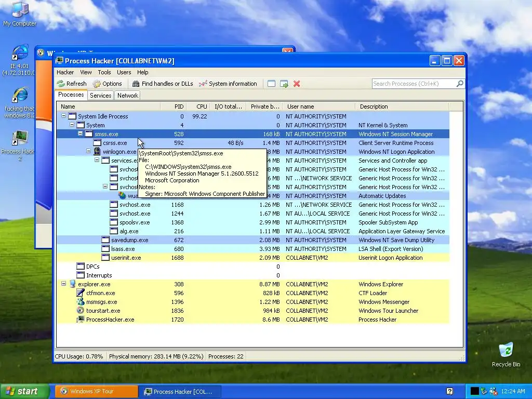Select the svchost.exe row with PID 1168
This screenshot has width=532, height=399.
coord(253,205)
